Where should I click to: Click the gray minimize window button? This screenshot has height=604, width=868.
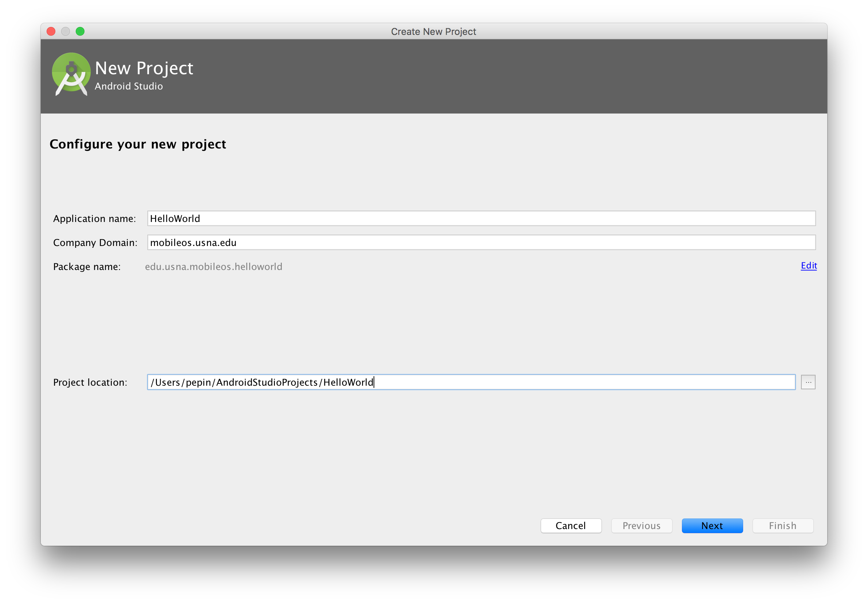coord(66,31)
